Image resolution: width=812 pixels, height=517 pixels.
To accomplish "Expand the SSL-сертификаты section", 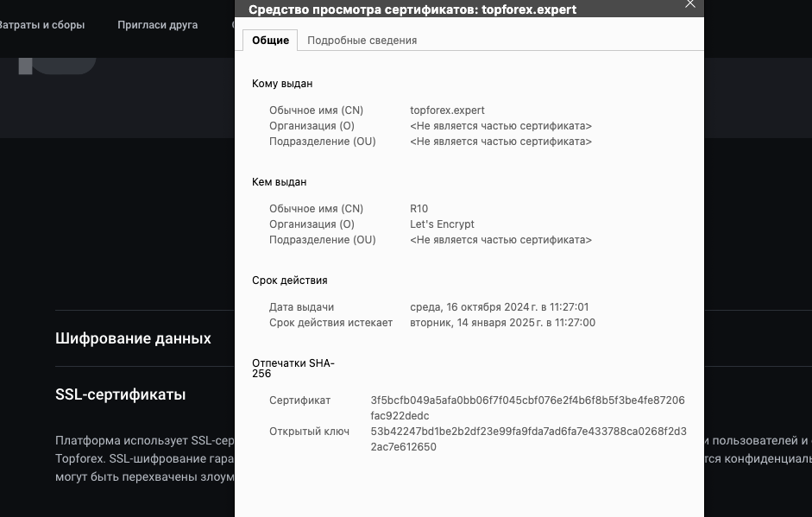I will tap(121, 395).
